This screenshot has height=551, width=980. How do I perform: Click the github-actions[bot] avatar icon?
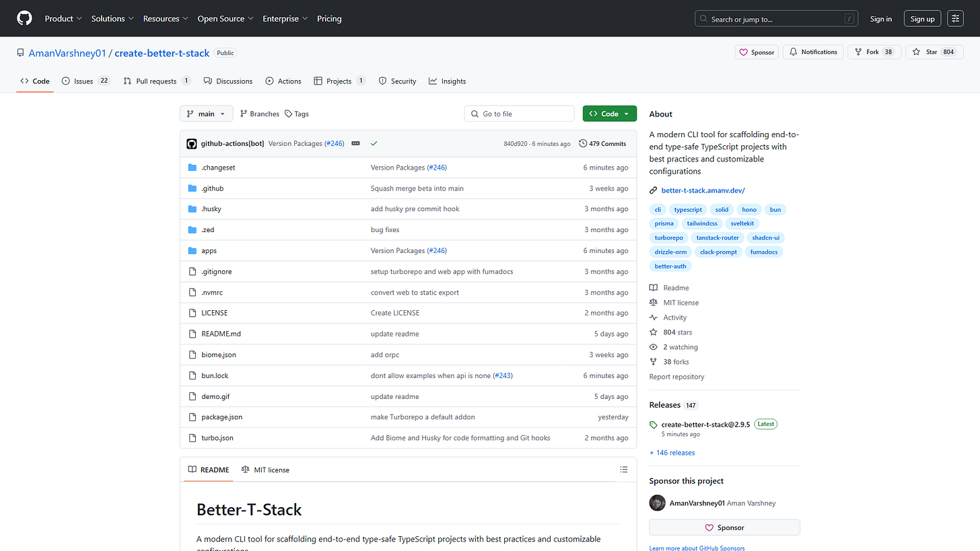192,143
